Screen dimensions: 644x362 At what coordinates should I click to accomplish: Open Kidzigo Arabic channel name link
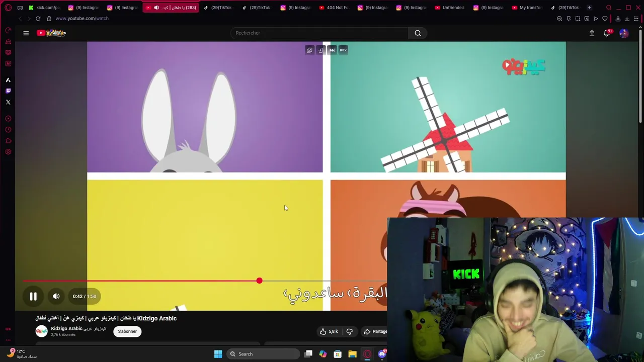(78, 329)
